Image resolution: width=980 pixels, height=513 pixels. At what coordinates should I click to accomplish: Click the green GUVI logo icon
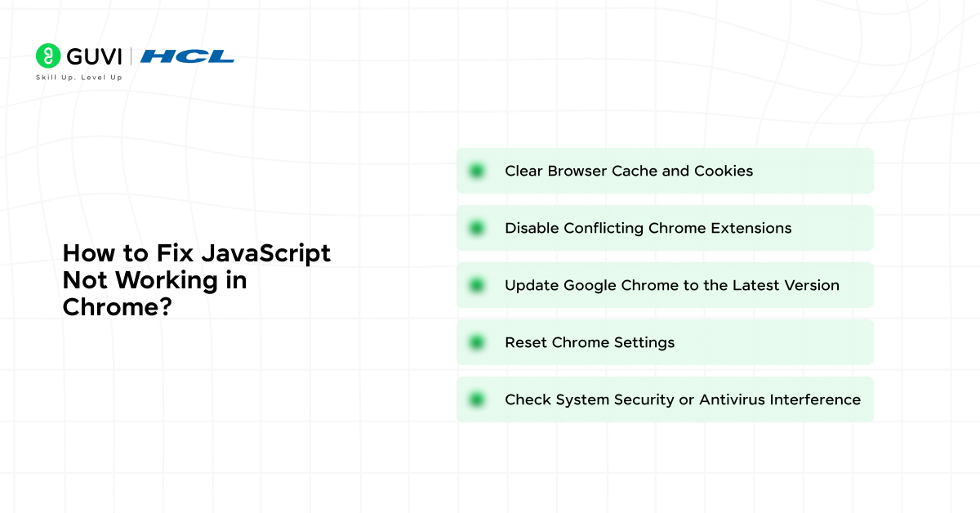tap(49, 56)
